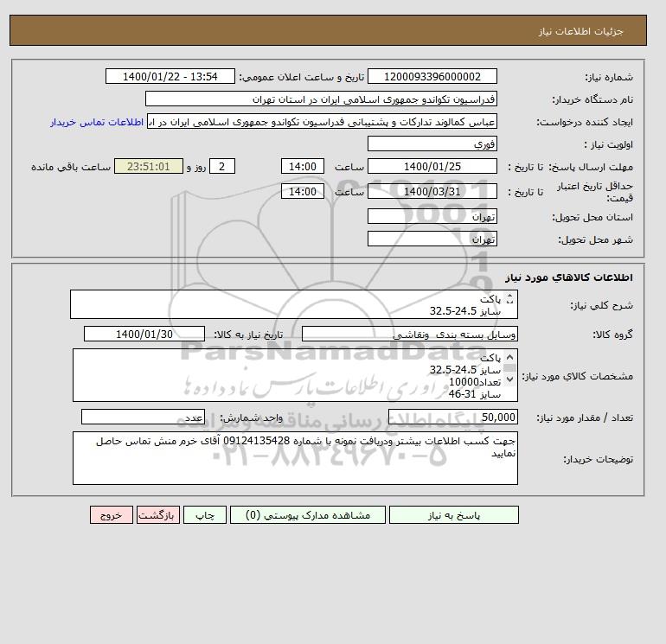Click the شهر محل تحویل field تهران
The height and width of the screenshot is (644, 666).
pyautogui.click(x=432, y=239)
